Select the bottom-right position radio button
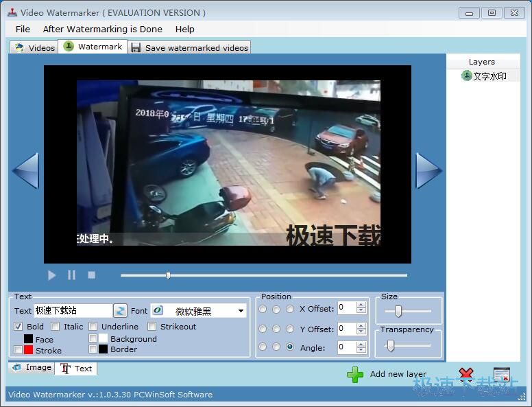Image resolution: width=532 pixels, height=407 pixels. click(x=290, y=347)
